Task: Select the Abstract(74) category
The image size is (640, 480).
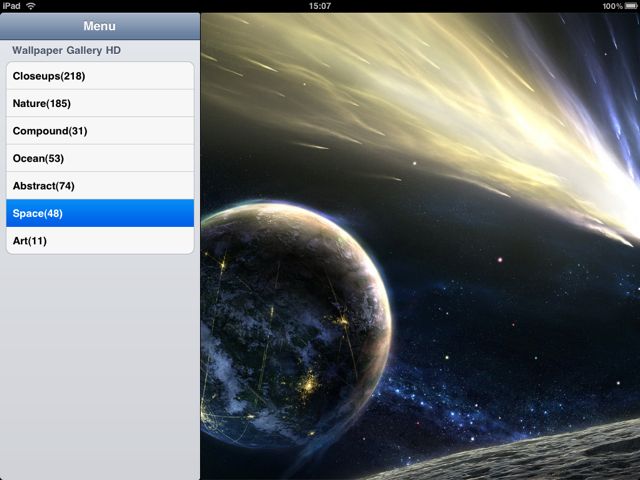Action: pyautogui.click(x=100, y=186)
